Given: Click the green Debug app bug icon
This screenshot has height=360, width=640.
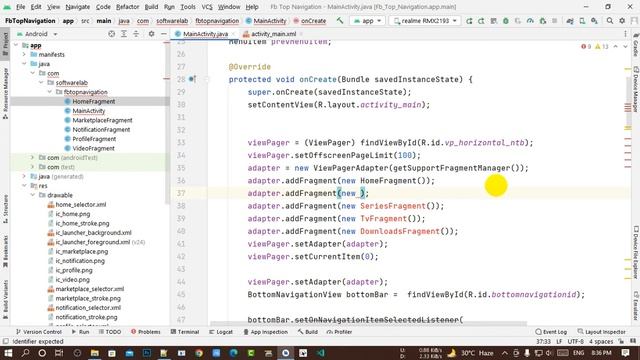Looking at the screenshot, I should point(506,21).
